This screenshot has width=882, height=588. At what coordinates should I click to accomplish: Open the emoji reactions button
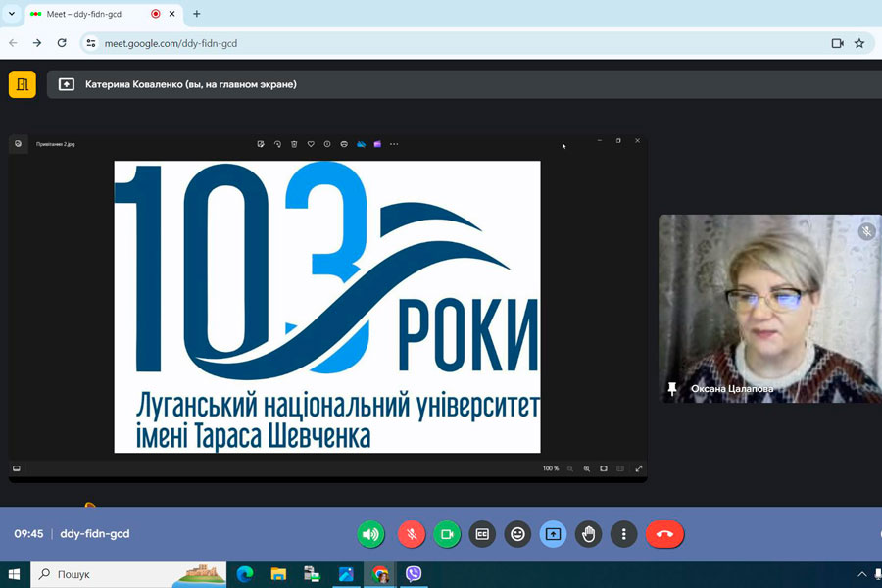pyautogui.click(x=517, y=534)
